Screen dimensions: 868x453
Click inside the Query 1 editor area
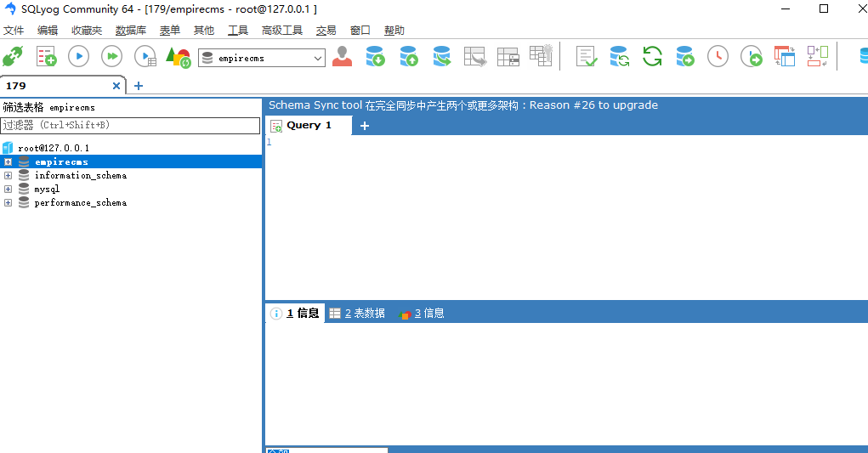tap(566, 218)
